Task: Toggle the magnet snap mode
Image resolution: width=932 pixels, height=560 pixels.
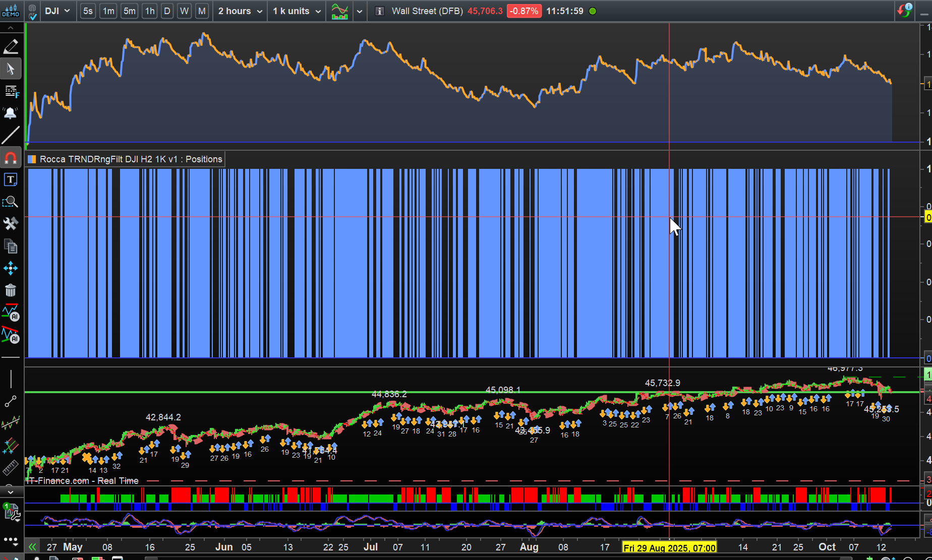Action: click(x=11, y=158)
